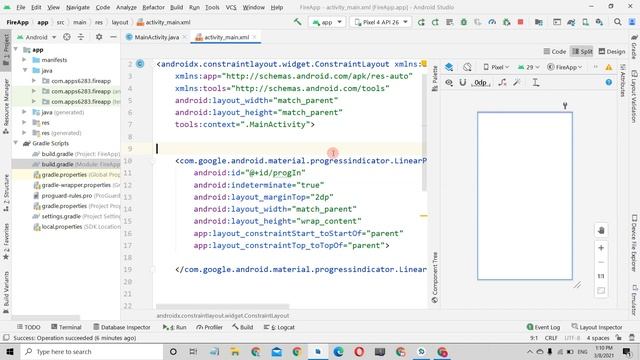
Task: Open Search Everywhere magnifier icon
Action: [x=618, y=22]
